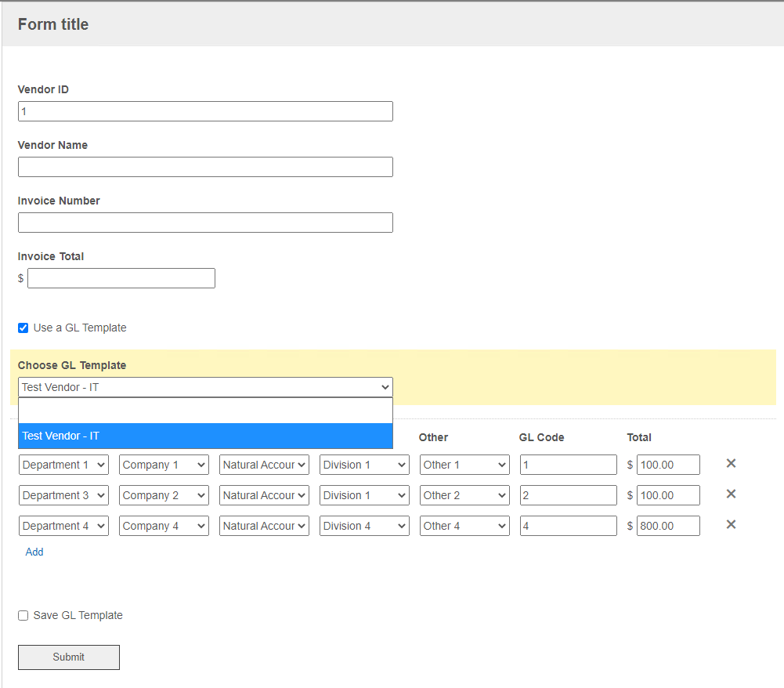Click the 800.00 Total field
This screenshot has height=688, width=784.
click(x=668, y=526)
